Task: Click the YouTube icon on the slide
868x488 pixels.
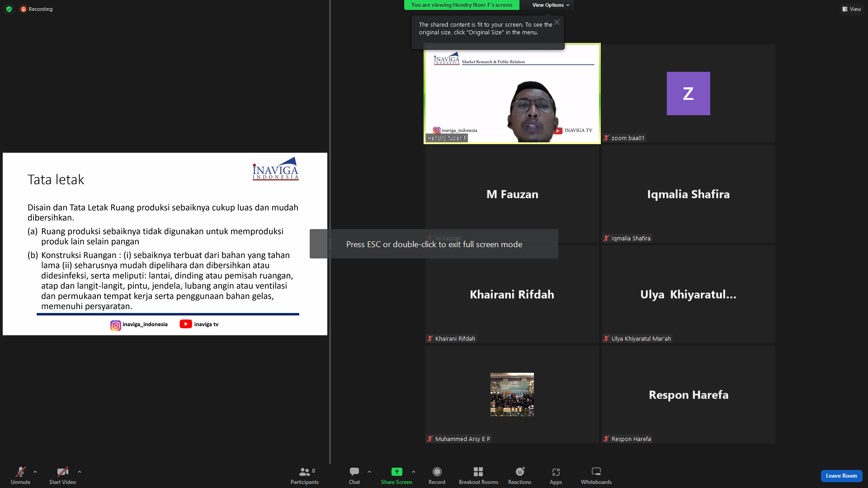Action: (186, 324)
